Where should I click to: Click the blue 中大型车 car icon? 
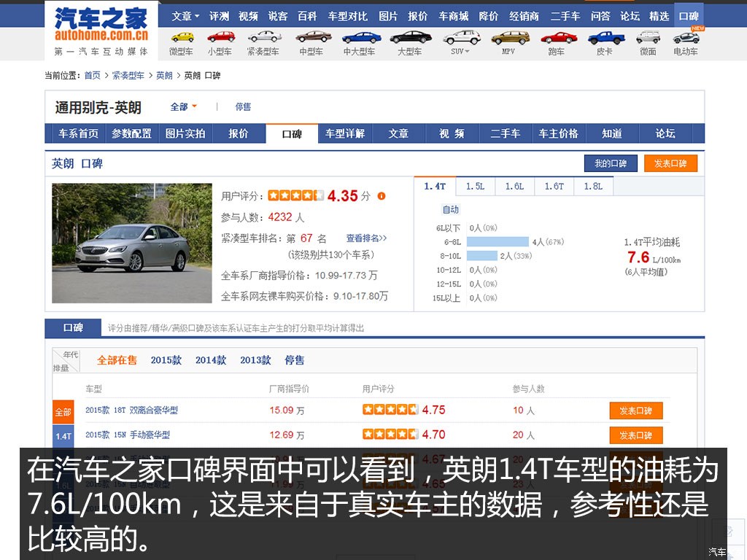(x=360, y=37)
